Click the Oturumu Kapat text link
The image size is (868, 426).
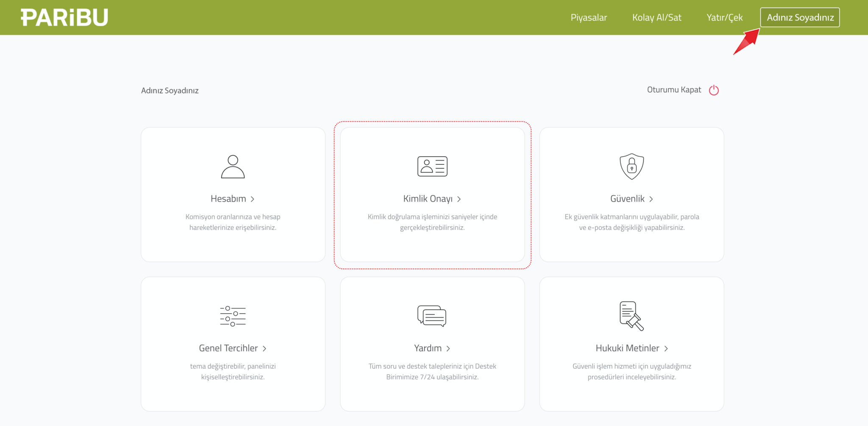coord(674,90)
